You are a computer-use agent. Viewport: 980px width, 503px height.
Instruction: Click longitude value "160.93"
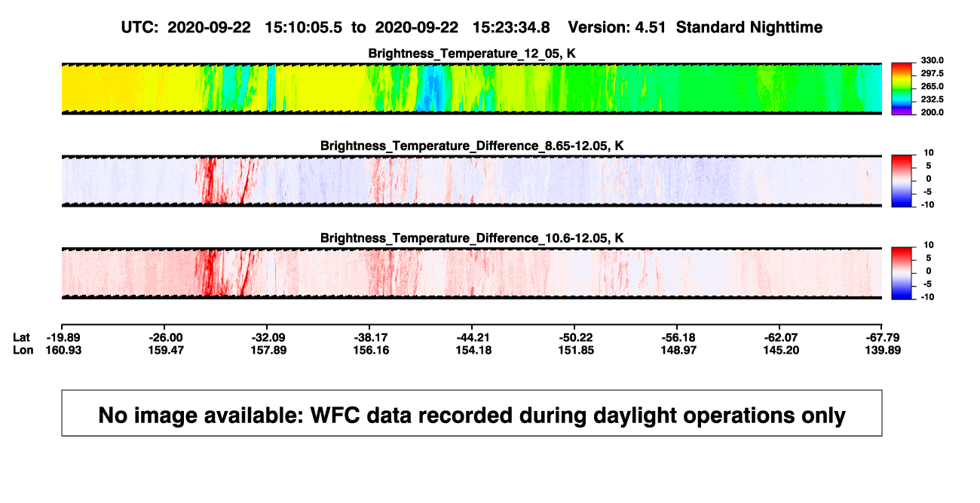64,350
